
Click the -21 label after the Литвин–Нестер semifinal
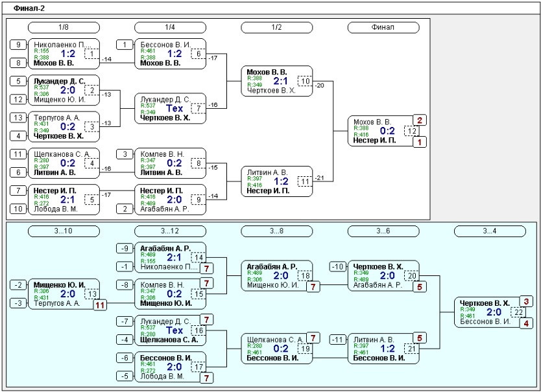[320, 178]
